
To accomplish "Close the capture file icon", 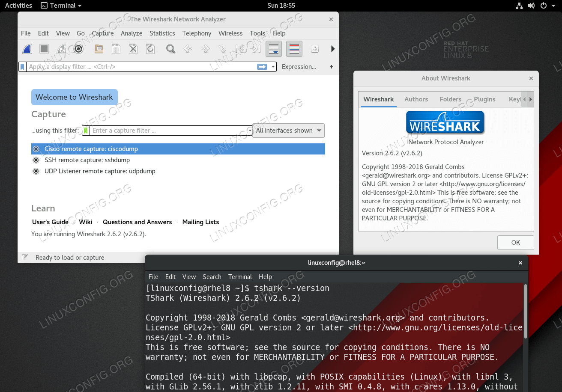I will pos(133,49).
